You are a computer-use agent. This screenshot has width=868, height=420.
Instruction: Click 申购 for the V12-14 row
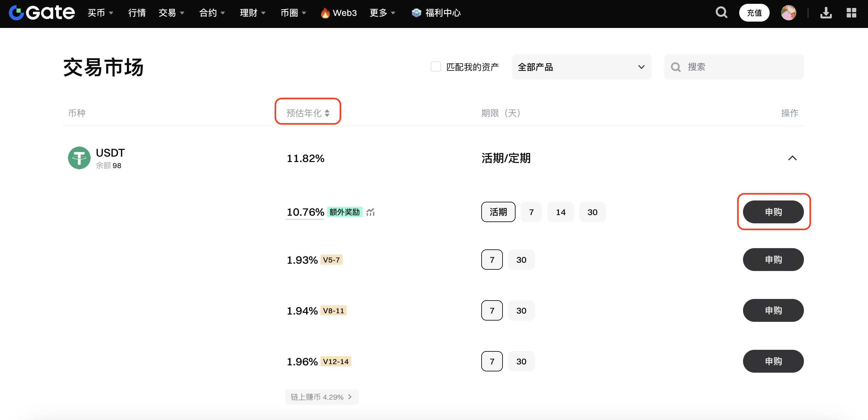coord(773,361)
